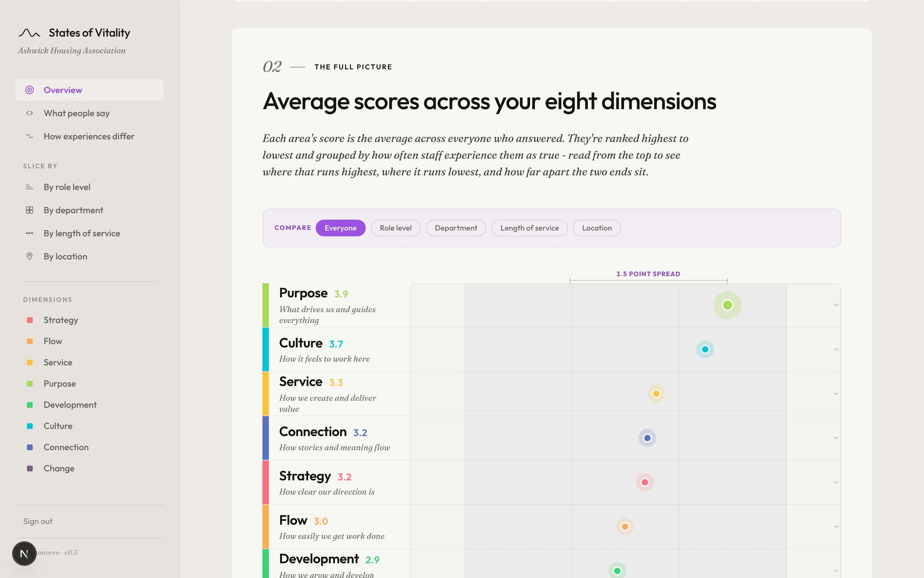Click the Purpose score dot on chart
This screenshot has height=578, width=924.
tap(727, 305)
